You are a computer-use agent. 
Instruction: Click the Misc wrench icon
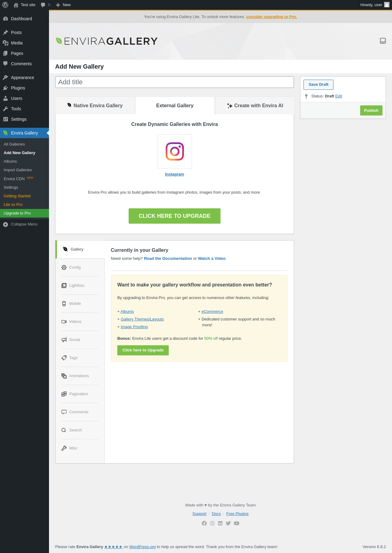(64, 448)
